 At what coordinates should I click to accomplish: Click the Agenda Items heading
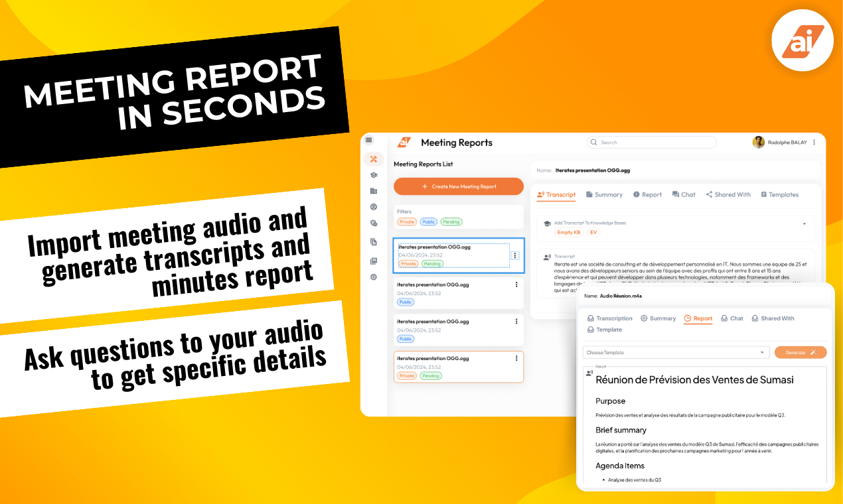point(619,466)
